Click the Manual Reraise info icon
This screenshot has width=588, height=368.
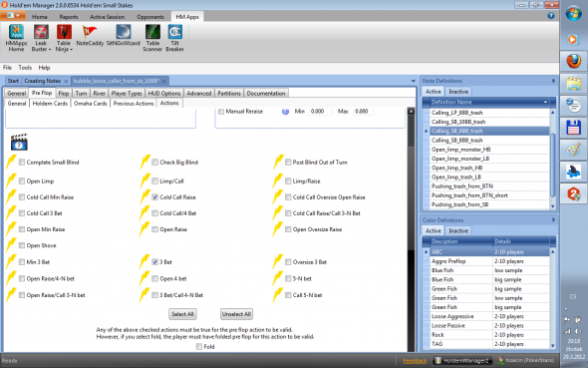tap(285, 112)
